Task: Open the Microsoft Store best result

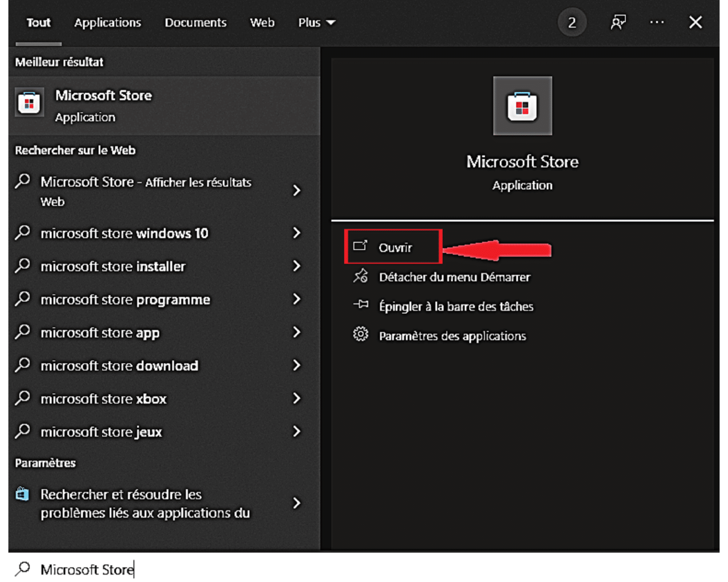Action: coord(164,105)
